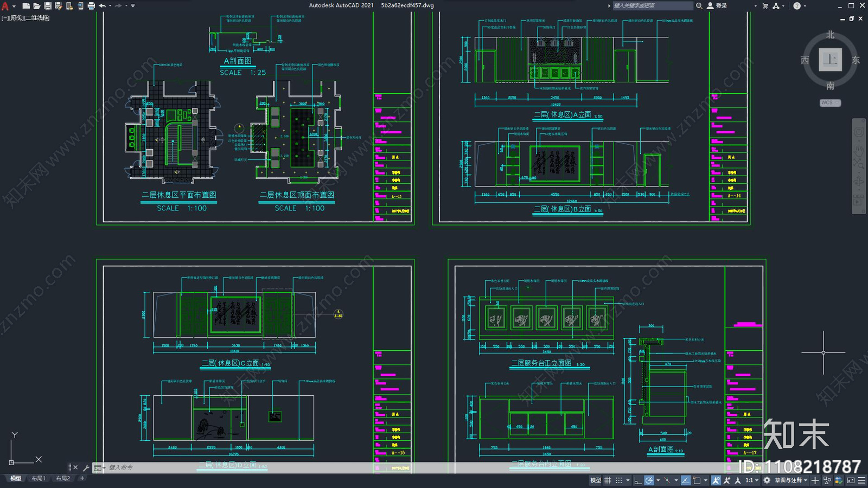
Task: Click the command line customize wrench icon
Action: coord(86,467)
